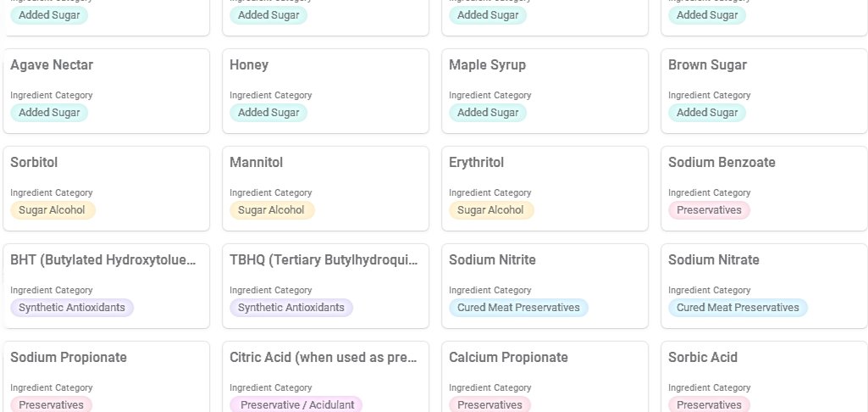The image size is (868, 412).
Task: Open the TBHQ (Tertiary Butylhydroquinone) card
Action: coord(325,287)
